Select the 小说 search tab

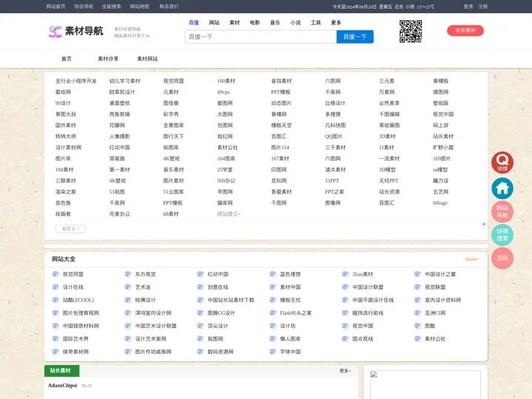coord(295,23)
